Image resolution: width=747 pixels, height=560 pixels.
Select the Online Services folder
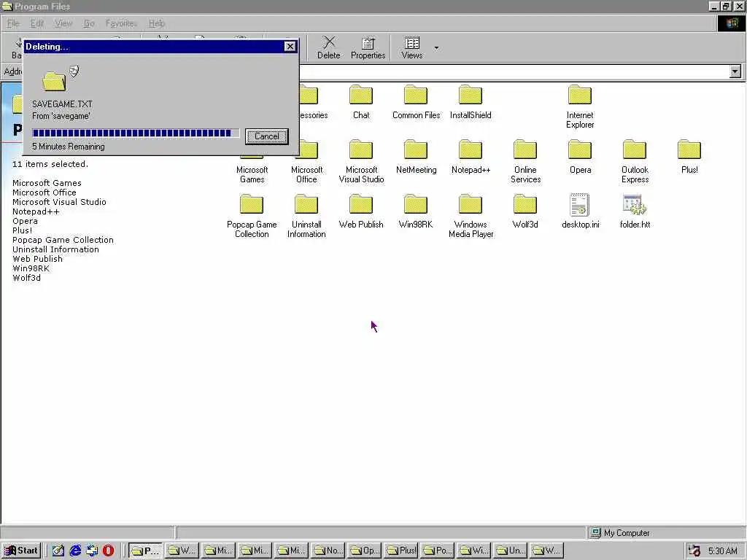pos(525,161)
